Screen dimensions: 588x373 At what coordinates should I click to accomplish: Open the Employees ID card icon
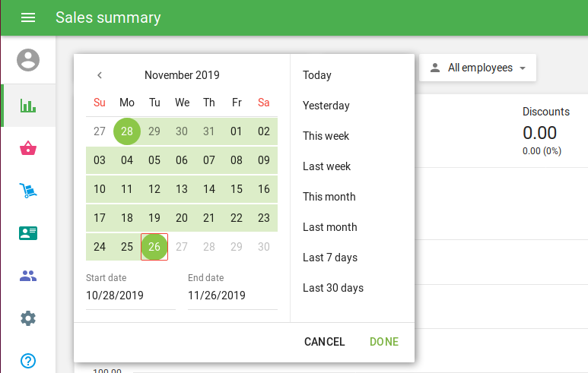(x=28, y=233)
